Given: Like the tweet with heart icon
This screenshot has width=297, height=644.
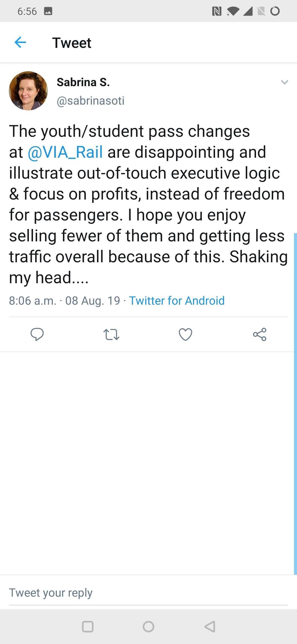Looking at the screenshot, I should [x=185, y=334].
